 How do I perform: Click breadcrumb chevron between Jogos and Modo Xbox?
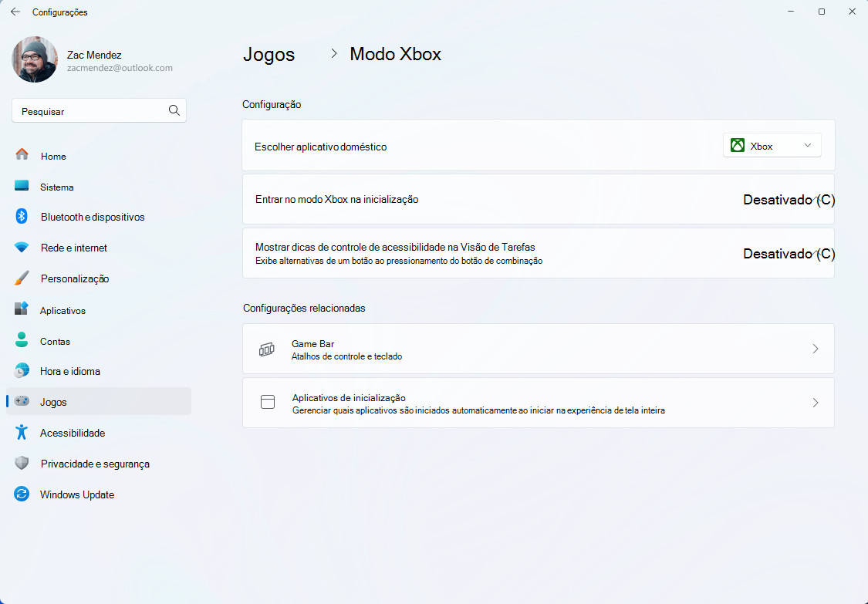click(334, 54)
